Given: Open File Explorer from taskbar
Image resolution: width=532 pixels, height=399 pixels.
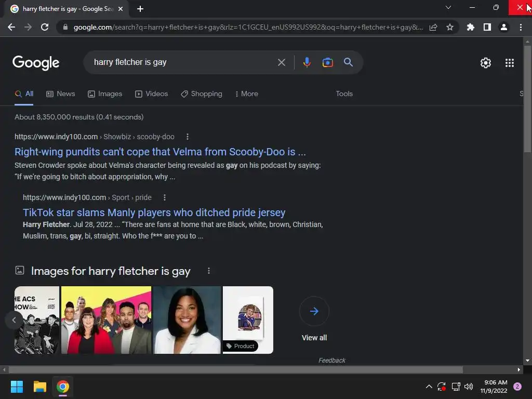Looking at the screenshot, I should point(39,387).
